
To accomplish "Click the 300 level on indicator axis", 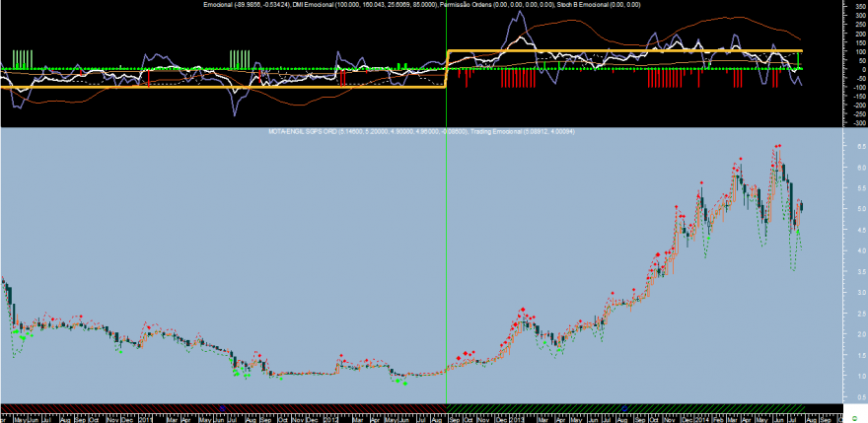I will click(x=862, y=16).
